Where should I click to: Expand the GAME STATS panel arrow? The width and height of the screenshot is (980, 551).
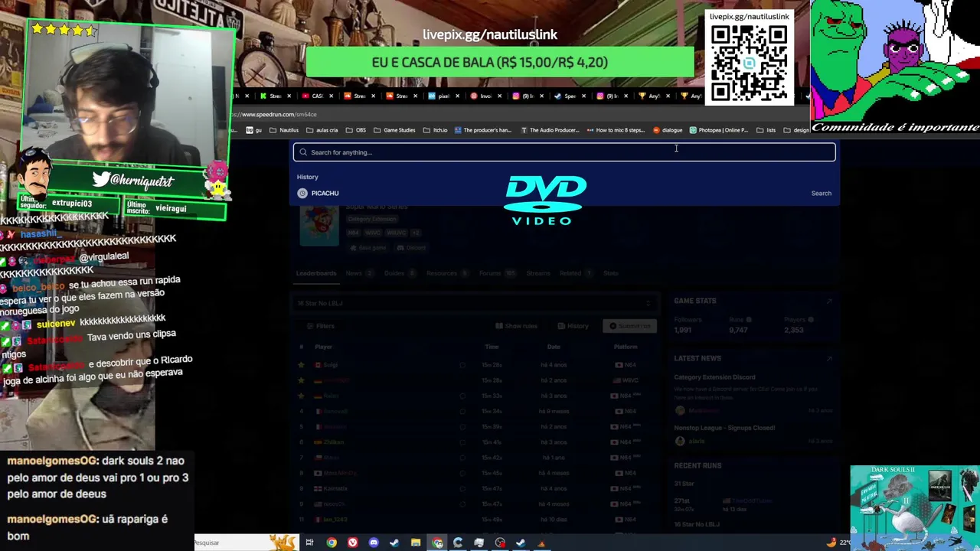point(829,302)
